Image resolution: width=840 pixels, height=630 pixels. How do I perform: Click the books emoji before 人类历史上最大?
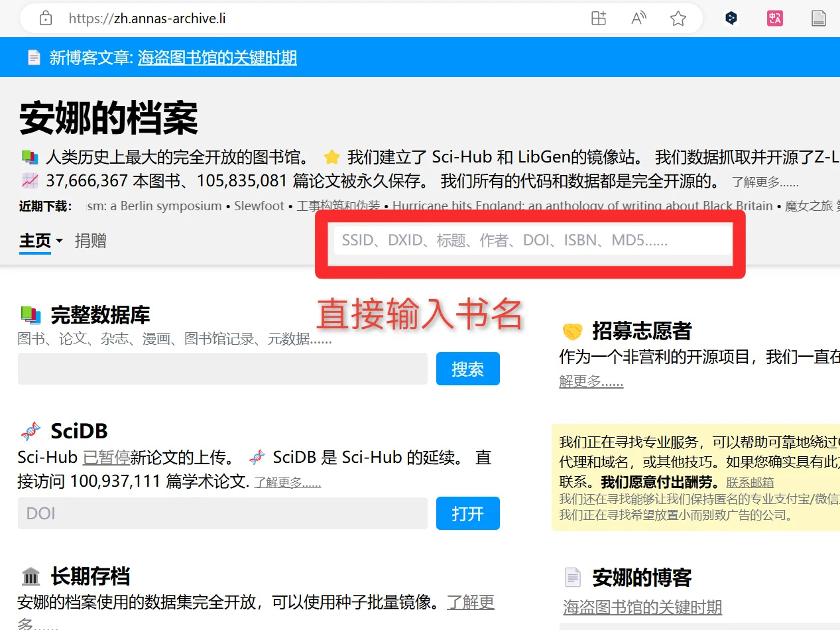click(x=30, y=158)
